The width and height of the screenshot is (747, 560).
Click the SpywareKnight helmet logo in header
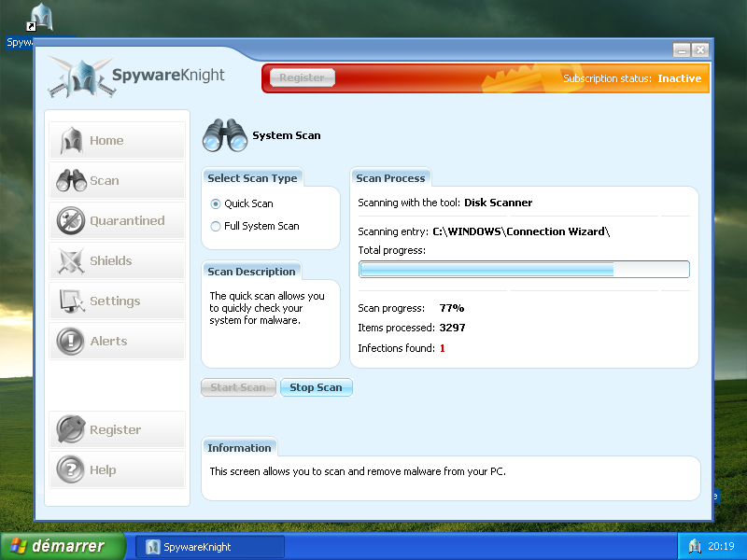tap(81, 77)
